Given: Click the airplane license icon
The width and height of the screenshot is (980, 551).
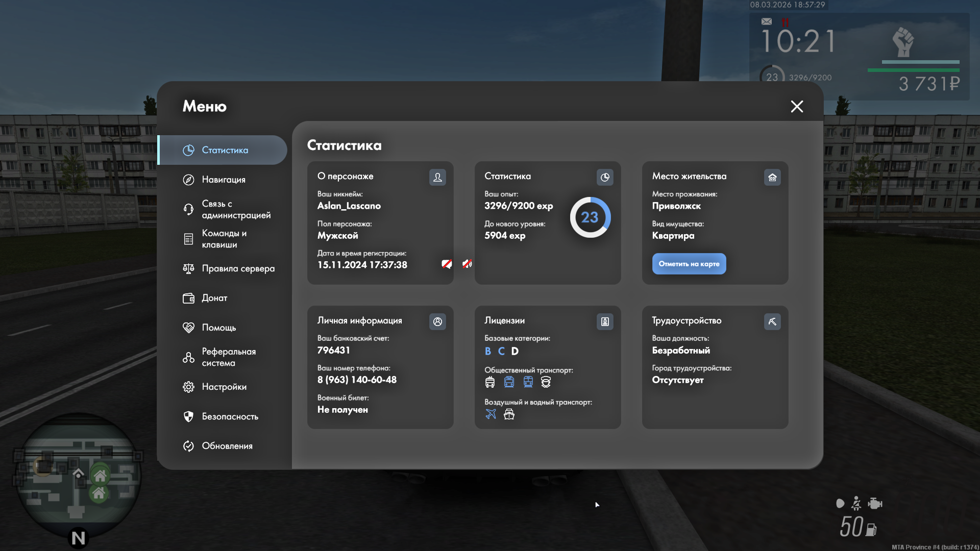Looking at the screenshot, I should (491, 414).
